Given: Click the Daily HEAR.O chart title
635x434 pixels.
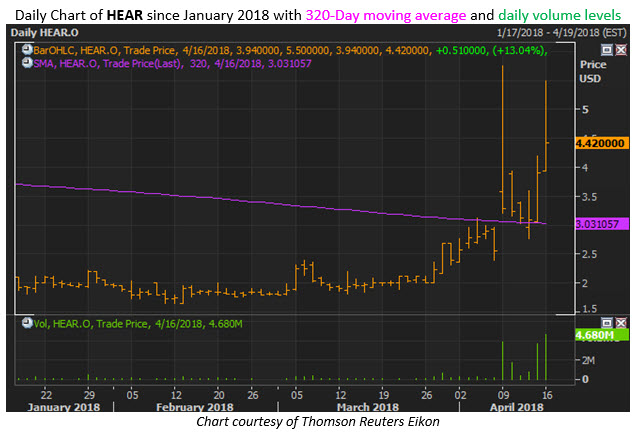Looking at the screenshot, I should [x=45, y=33].
